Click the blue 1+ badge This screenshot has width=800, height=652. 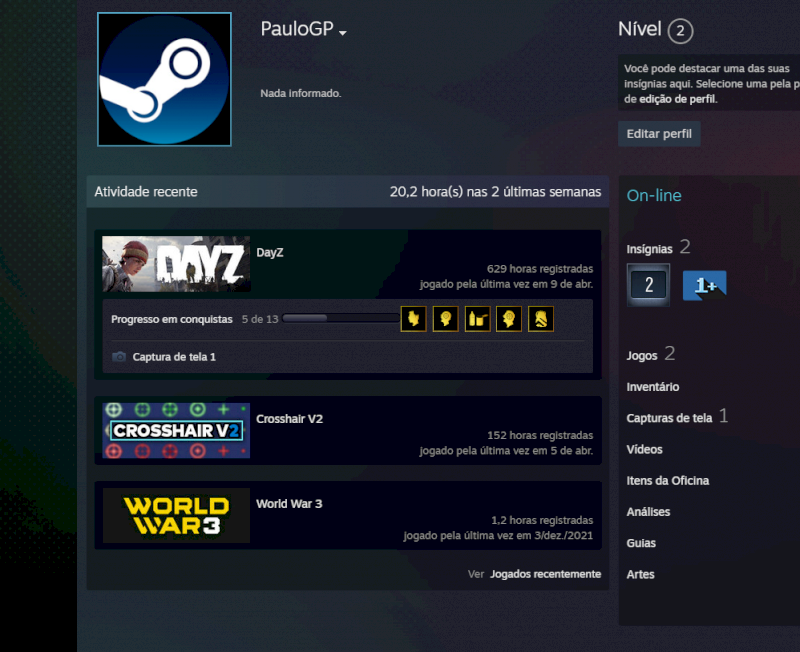point(704,285)
